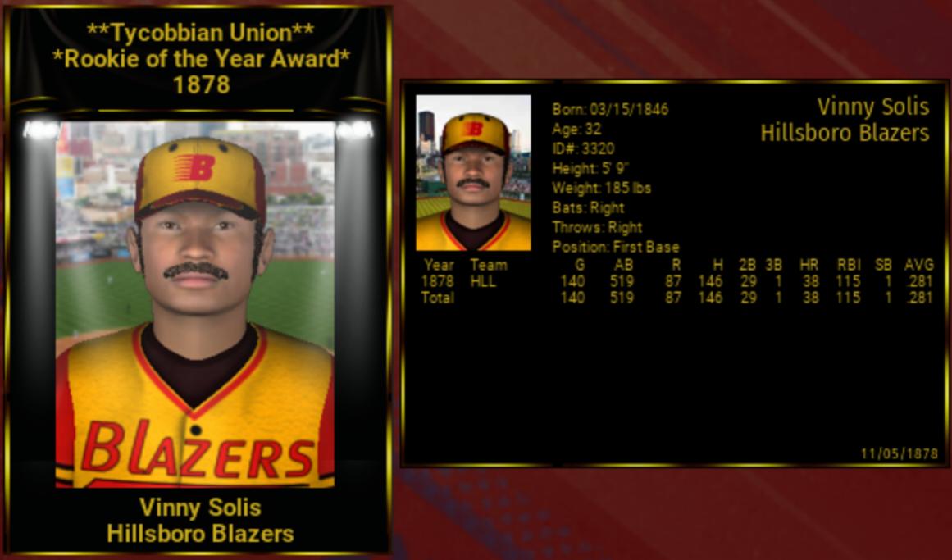Click the B logo on large cap

pyautogui.click(x=195, y=167)
